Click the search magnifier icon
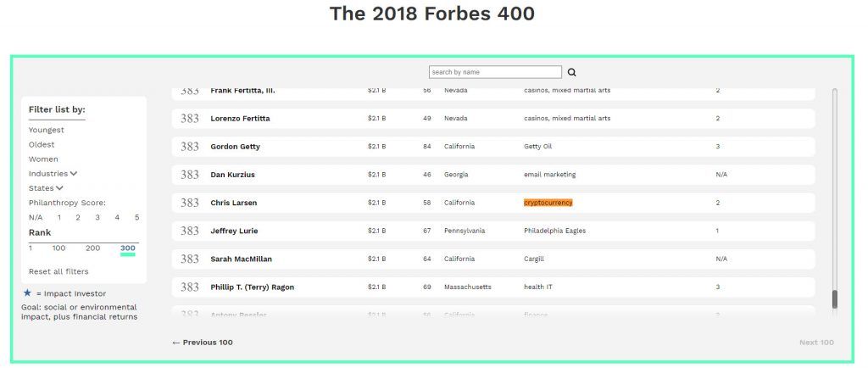The height and width of the screenshot is (368, 868). point(572,73)
